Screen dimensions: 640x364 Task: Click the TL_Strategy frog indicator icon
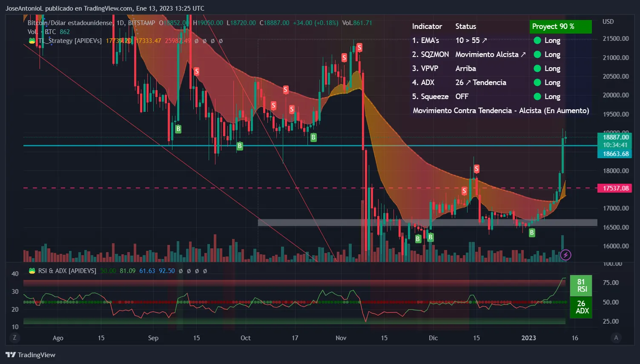pos(32,41)
